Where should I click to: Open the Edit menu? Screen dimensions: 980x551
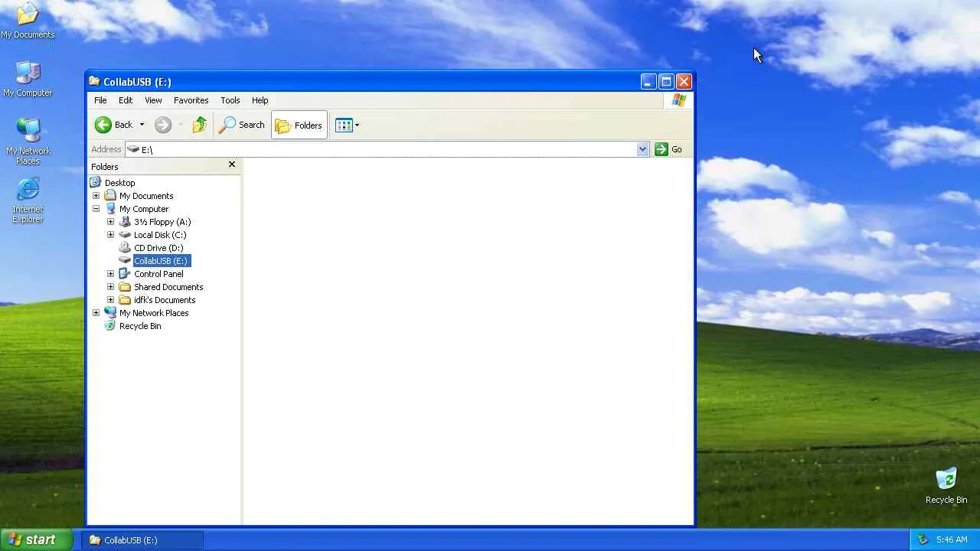pyautogui.click(x=126, y=100)
